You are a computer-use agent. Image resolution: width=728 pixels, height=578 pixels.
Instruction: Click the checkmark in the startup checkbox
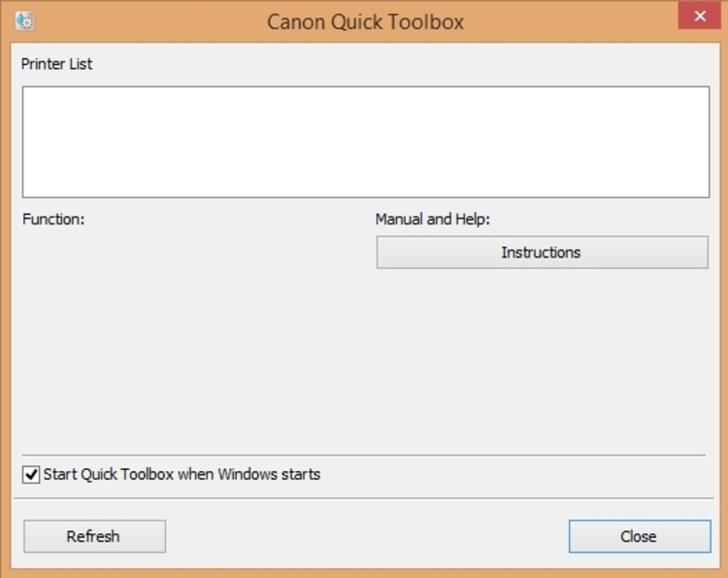[x=31, y=475]
